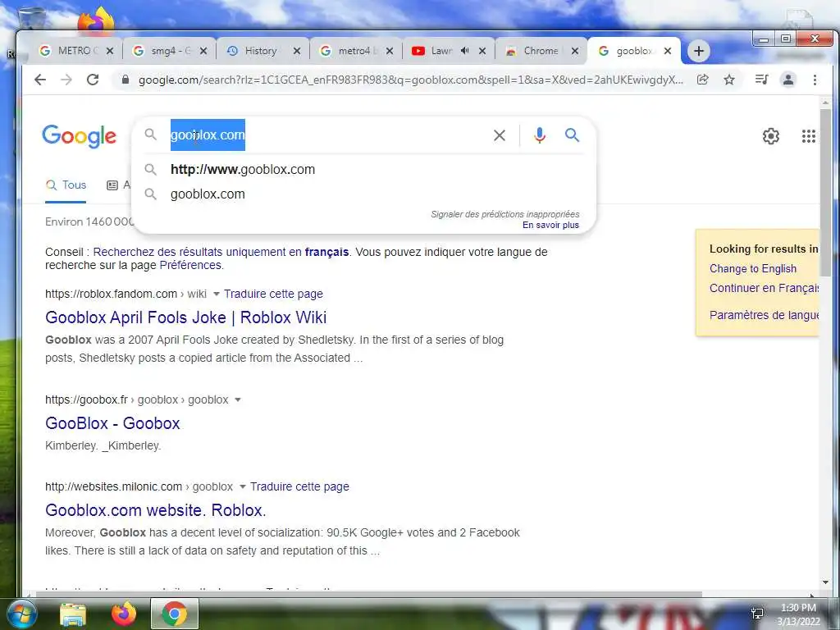Click Traduire cette page for milonic result

[299, 487]
